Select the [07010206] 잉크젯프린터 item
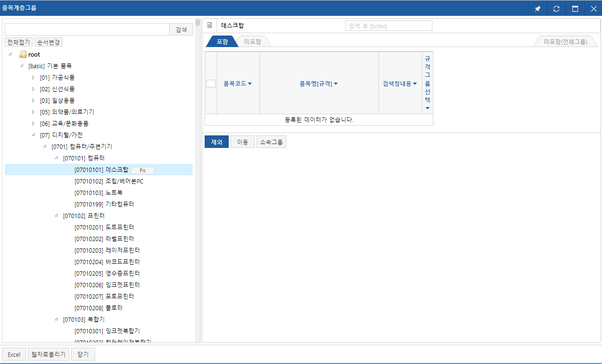 [107, 285]
